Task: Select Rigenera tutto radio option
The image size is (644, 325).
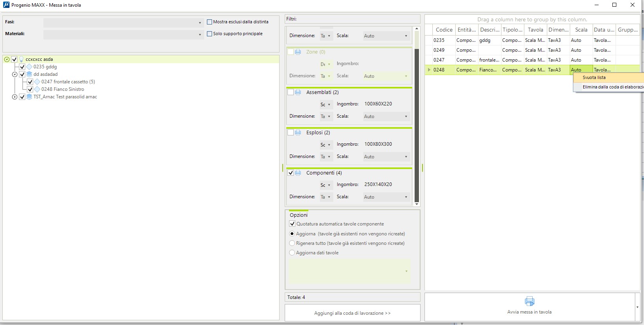Action: pyautogui.click(x=292, y=243)
